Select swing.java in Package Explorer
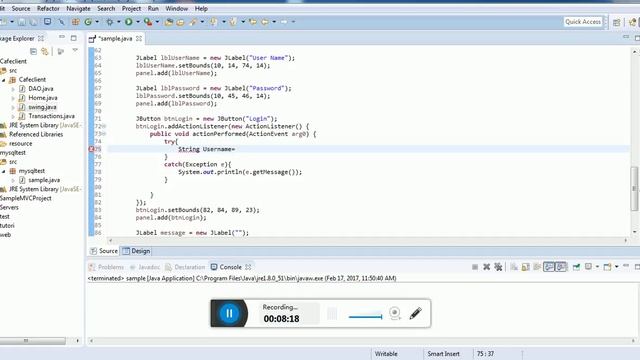 [x=42, y=107]
